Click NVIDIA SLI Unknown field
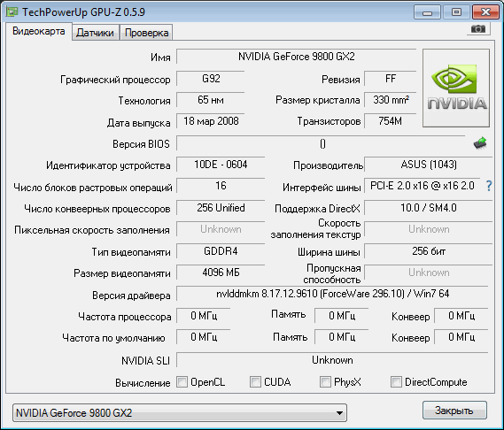Viewport: 504px width, 430px height. 332,360
